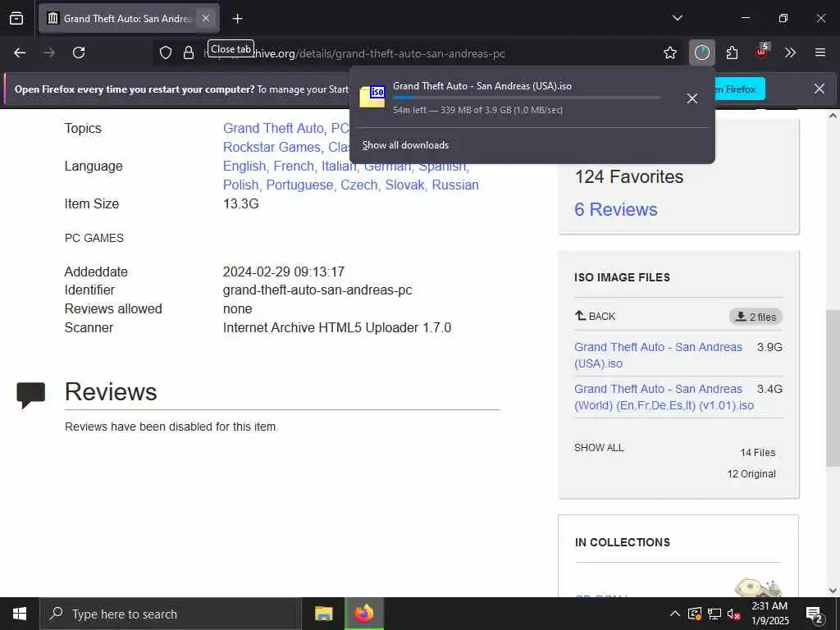The height and width of the screenshot is (630, 840).
Task: Click the Firefox taskbar icon
Action: (363, 614)
